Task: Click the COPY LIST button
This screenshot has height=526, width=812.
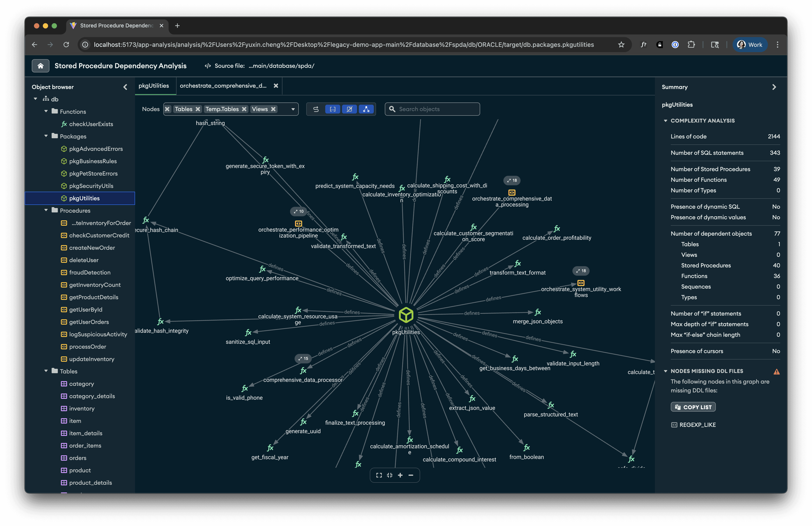Action: click(x=693, y=407)
